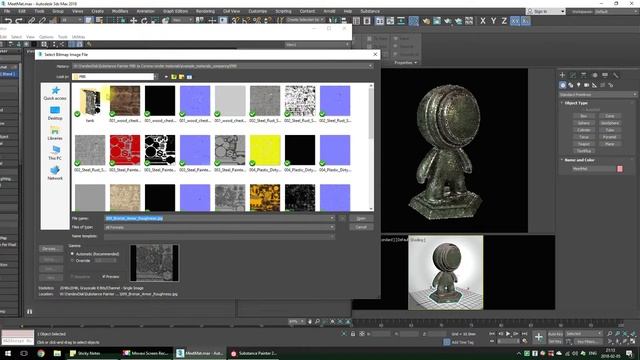Go to Network location in dialog
The image size is (640, 360).
[55, 173]
